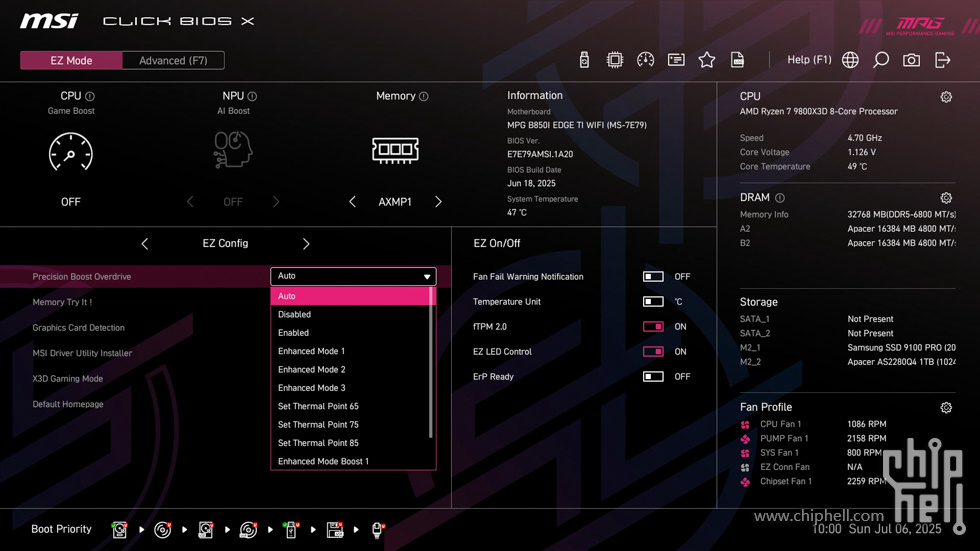
Task: Click M2_1 Samsung SSD 9100 PRO entry
Action: tap(848, 348)
